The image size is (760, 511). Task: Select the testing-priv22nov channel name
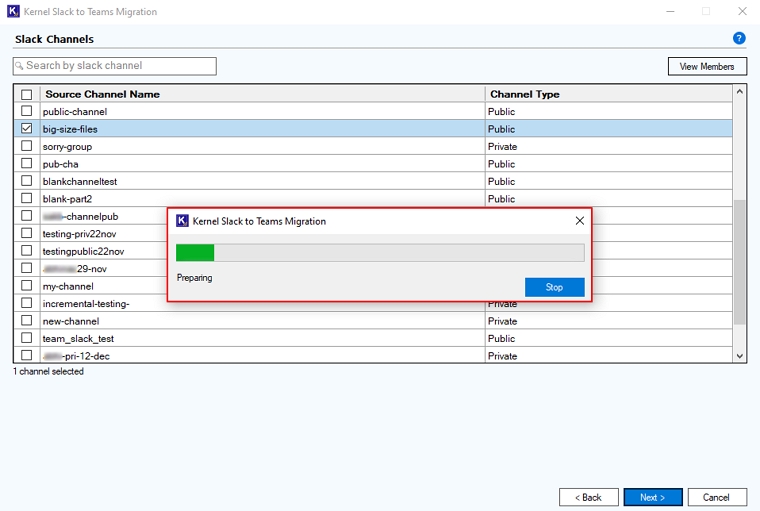(x=79, y=234)
